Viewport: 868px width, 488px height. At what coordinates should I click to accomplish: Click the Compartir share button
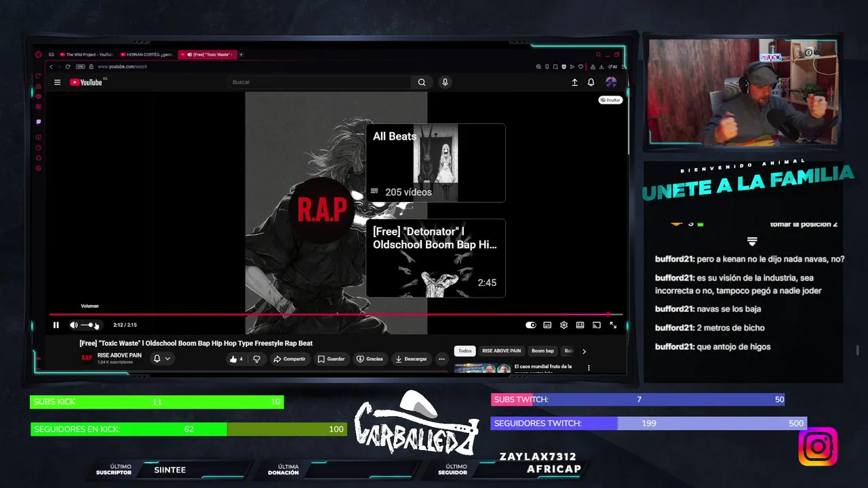point(290,359)
